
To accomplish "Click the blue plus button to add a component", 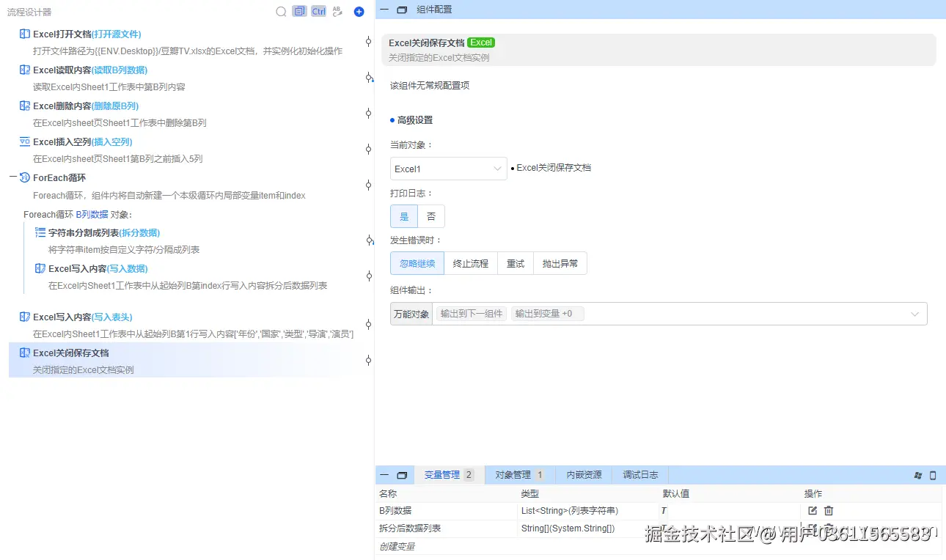I will [359, 12].
